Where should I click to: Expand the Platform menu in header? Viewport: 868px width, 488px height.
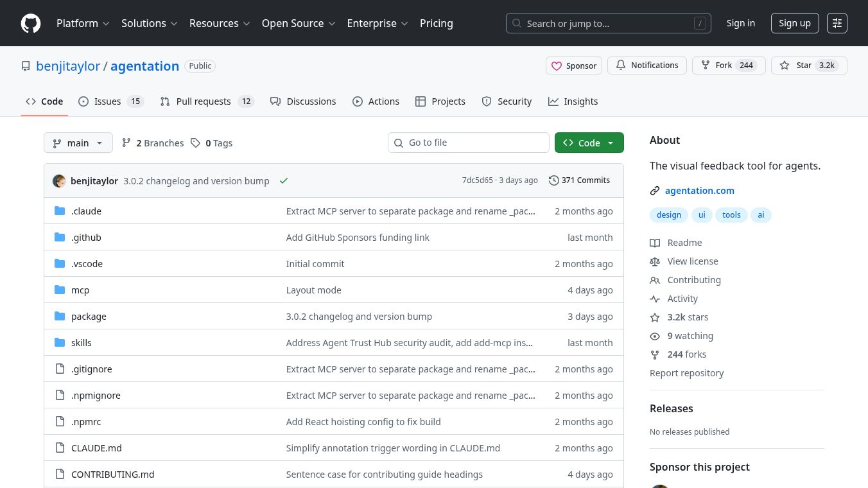(83, 23)
